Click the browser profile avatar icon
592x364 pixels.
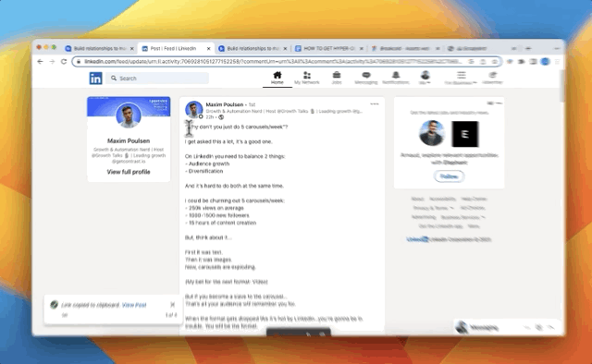[x=545, y=62]
